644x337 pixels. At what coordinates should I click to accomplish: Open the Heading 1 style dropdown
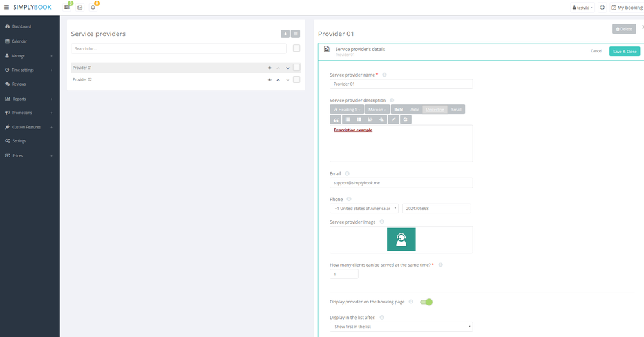coord(346,110)
